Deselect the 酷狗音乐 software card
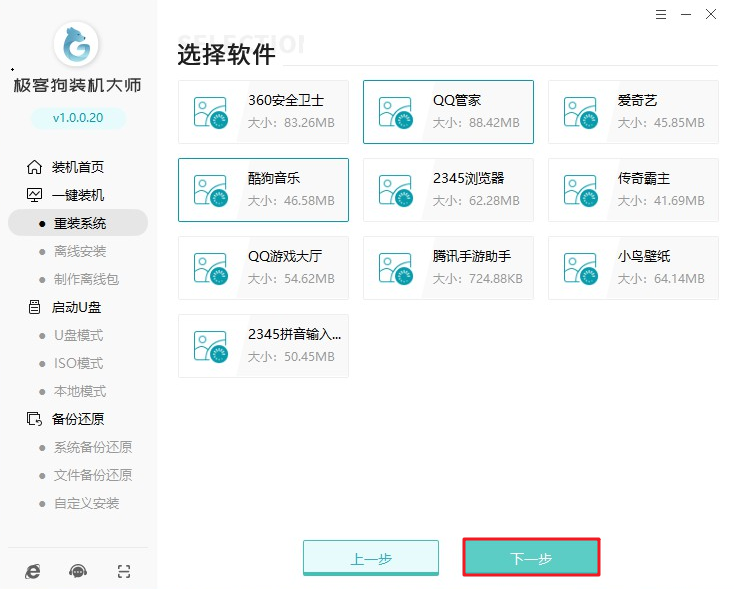Image resolution: width=734 pixels, height=589 pixels. 263,189
